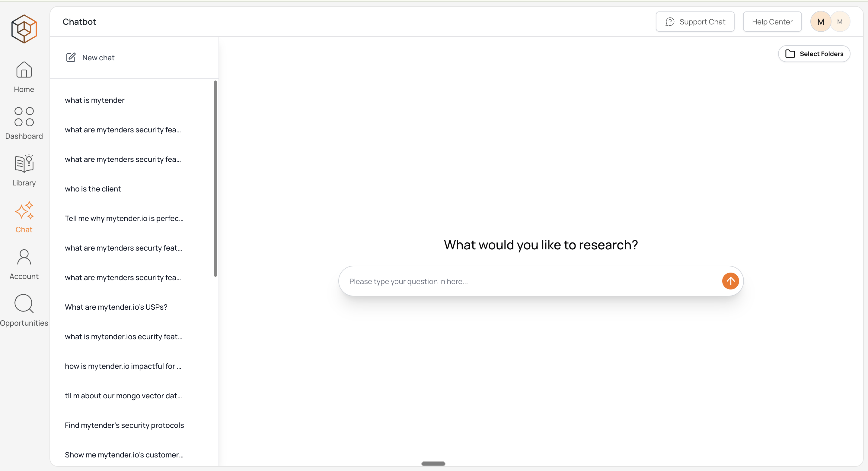Open Opportunities search page
The height and width of the screenshot is (471, 868).
tap(24, 310)
